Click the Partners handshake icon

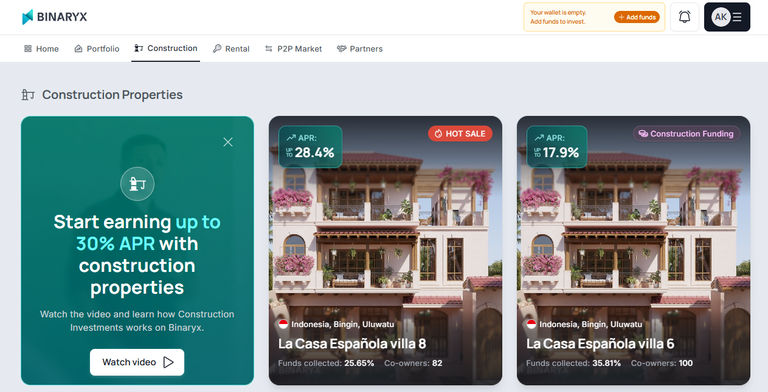click(x=341, y=49)
